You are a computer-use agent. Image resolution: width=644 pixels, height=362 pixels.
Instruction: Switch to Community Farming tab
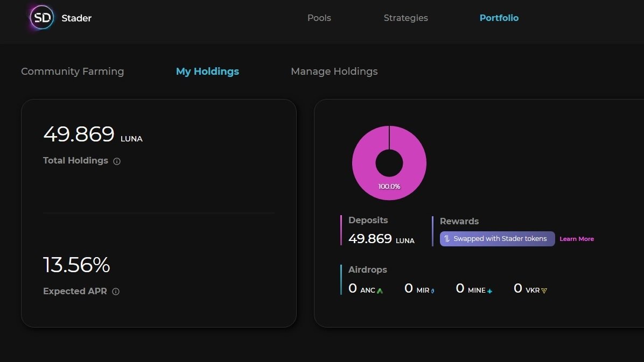click(72, 72)
